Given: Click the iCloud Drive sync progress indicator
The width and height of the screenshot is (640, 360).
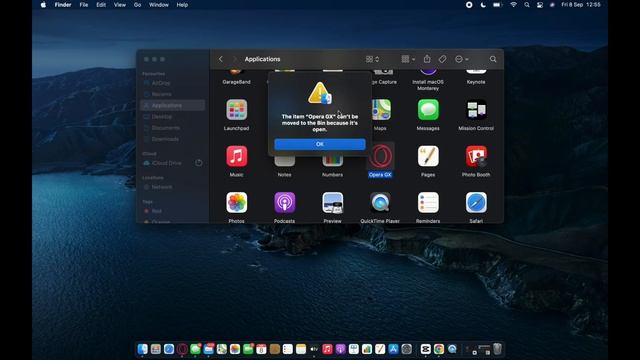Looking at the screenshot, I should tap(199, 163).
